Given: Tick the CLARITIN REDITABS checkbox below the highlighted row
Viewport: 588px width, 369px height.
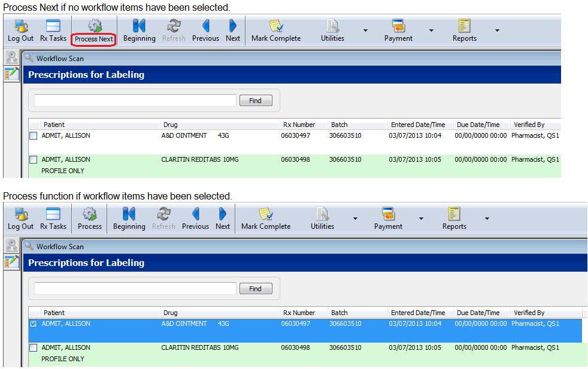Looking at the screenshot, I should 34,348.
